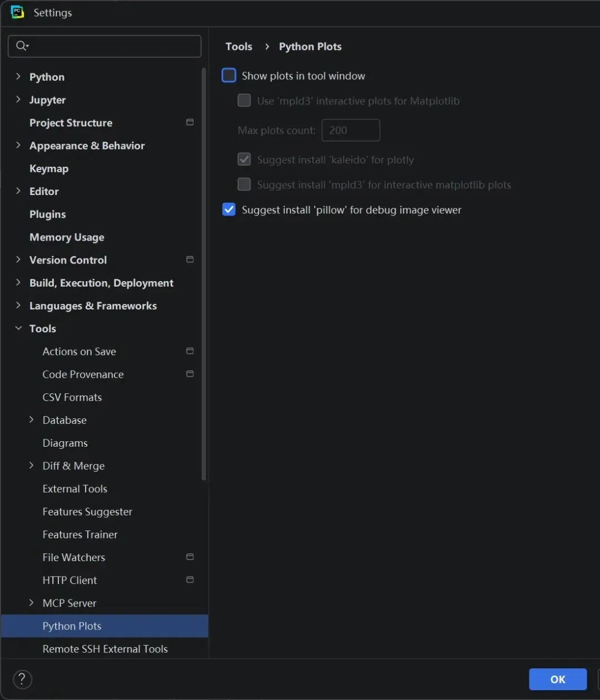Click the Tools breadcrumb link
This screenshot has width=600, height=700.
[x=239, y=47]
